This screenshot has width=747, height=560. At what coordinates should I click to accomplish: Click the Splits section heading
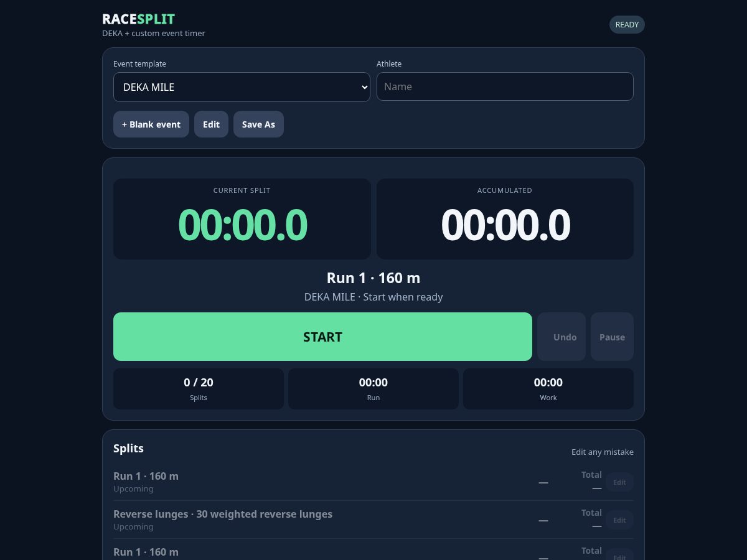pos(128,448)
